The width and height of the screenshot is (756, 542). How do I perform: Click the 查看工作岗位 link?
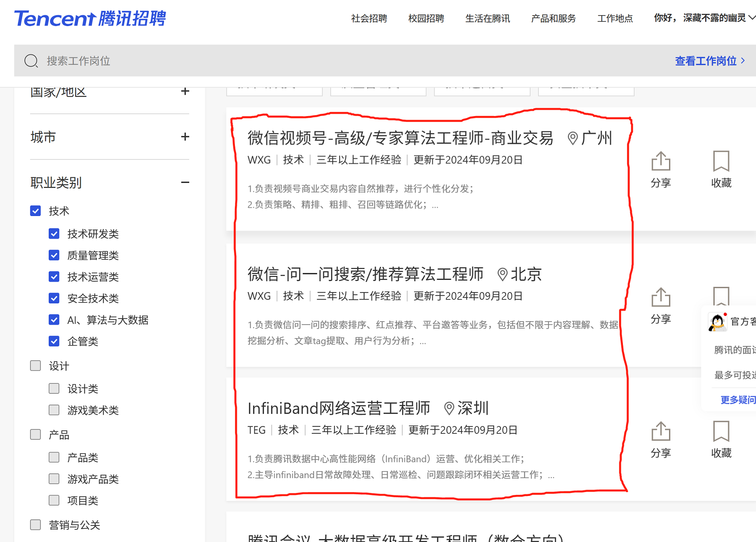[710, 61]
